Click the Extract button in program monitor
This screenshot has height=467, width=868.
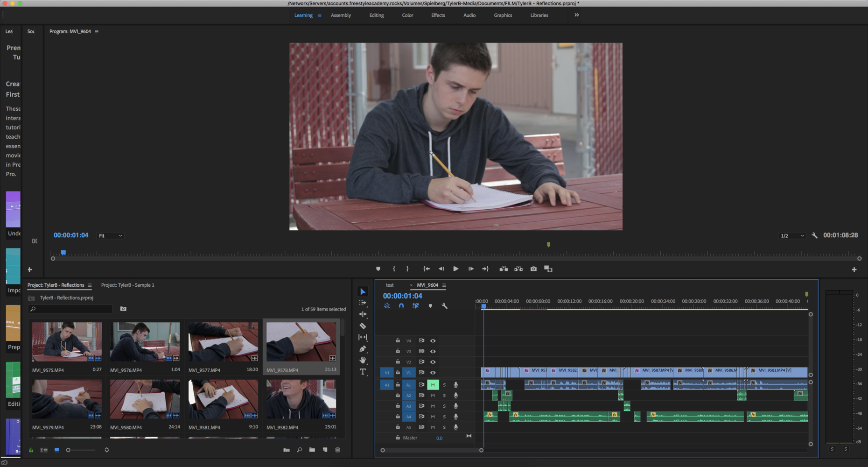(518, 269)
